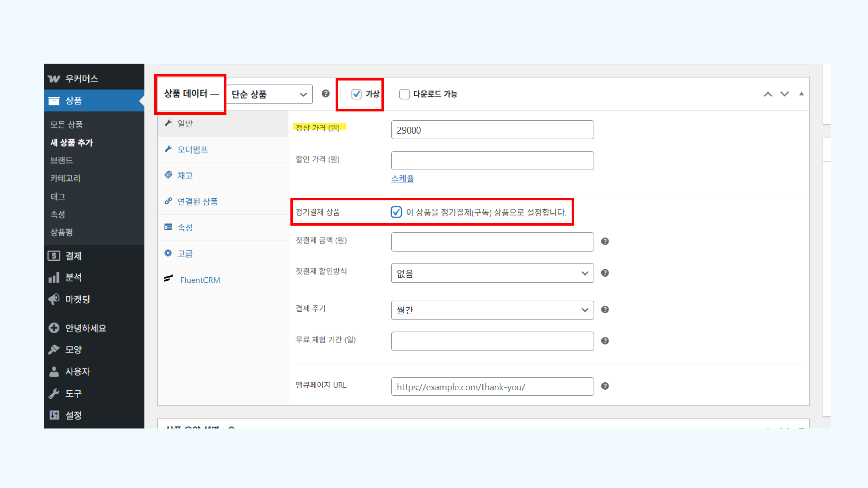This screenshot has height=488, width=868.
Task: Toggle the 가상 checkbox
Action: pyautogui.click(x=356, y=94)
